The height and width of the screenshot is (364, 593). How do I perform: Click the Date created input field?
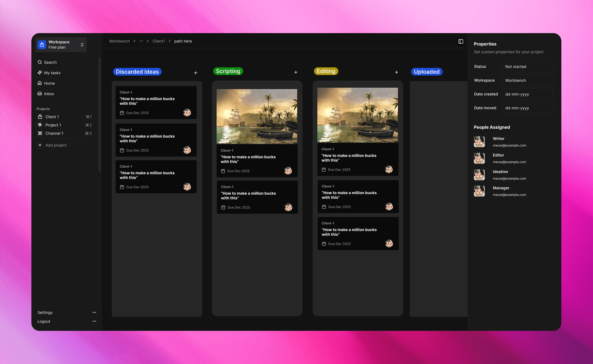point(527,94)
